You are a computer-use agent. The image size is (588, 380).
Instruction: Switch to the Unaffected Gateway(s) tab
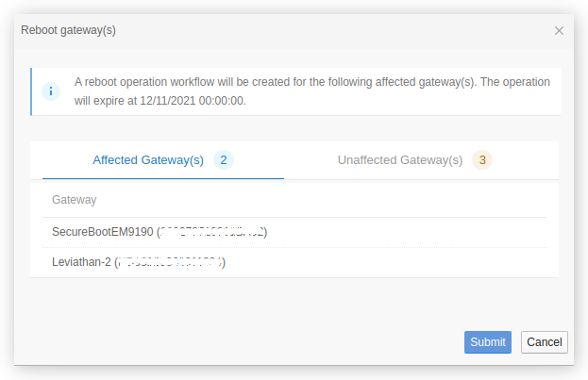click(400, 160)
